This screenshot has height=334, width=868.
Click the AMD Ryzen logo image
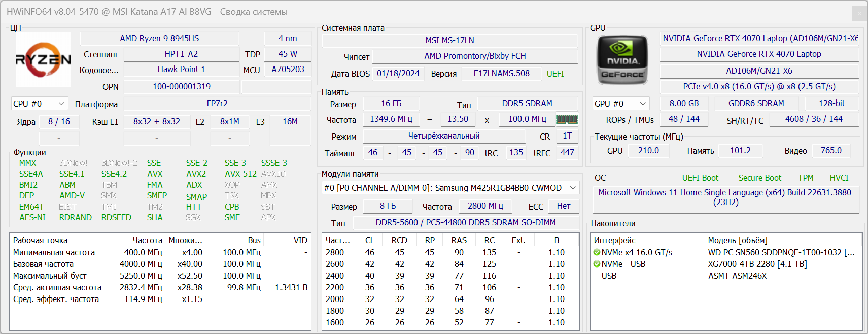click(43, 60)
